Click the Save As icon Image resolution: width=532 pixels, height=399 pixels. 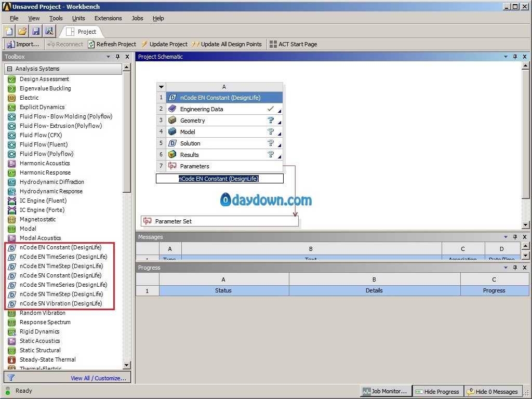point(49,32)
